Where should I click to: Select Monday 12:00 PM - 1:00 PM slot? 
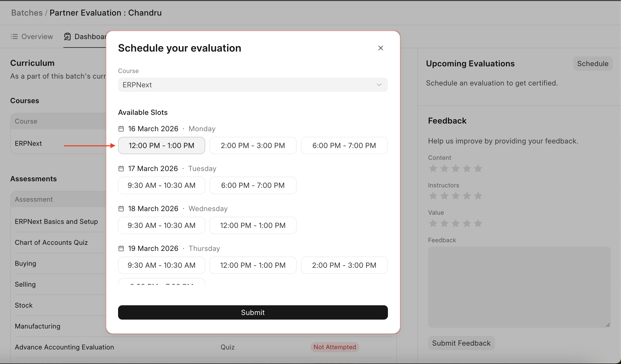pyautogui.click(x=162, y=145)
